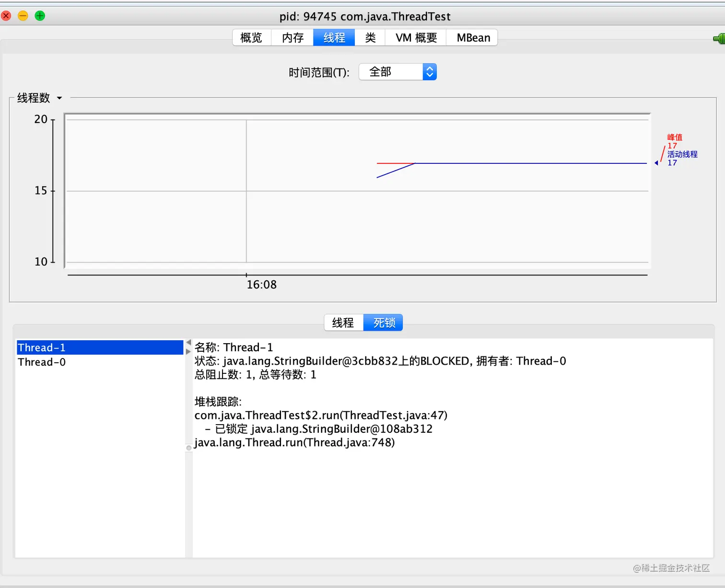Screen dimensions: 725x588
Task: Click the stack trace line ThreadTest.java:47
Action: click(321, 415)
